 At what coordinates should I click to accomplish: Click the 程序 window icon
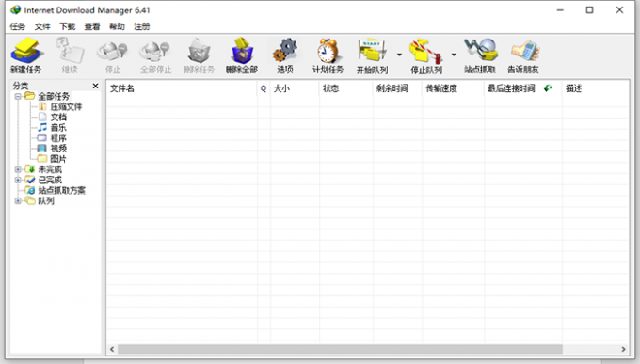coord(42,137)
